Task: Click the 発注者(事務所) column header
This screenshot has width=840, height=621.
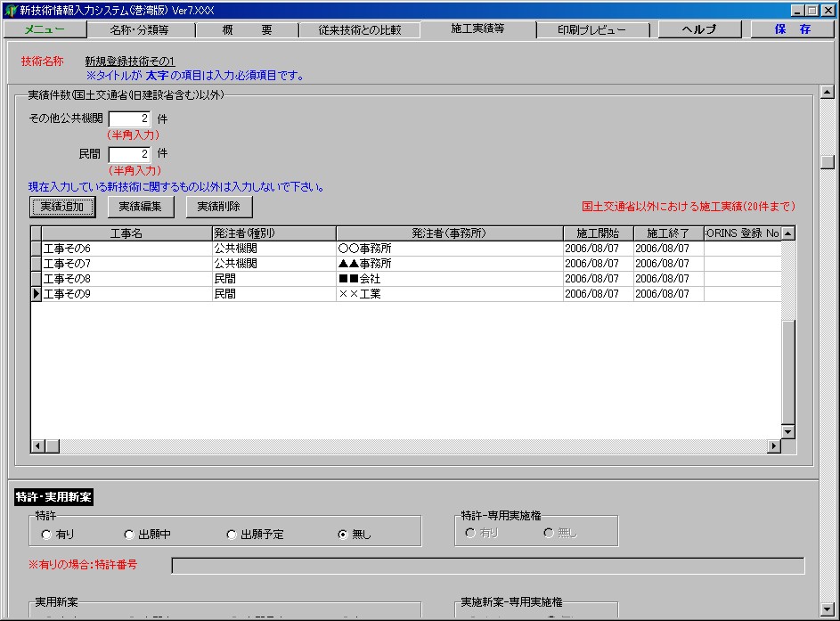Action: click(449, 233)
